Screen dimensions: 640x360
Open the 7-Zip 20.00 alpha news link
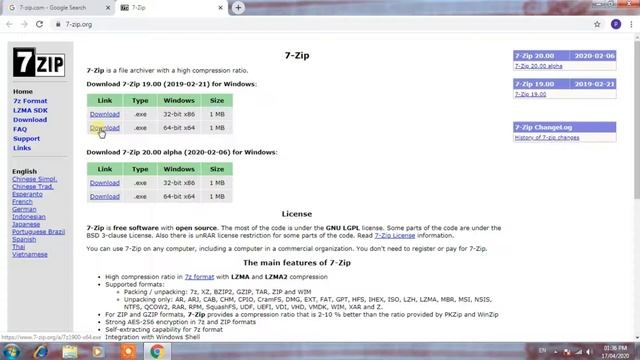tap(538, 66)
